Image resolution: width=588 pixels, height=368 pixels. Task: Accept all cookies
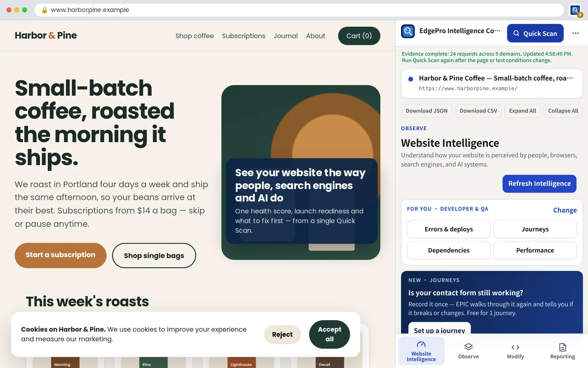pyautogui.click(x=329, y=334)
